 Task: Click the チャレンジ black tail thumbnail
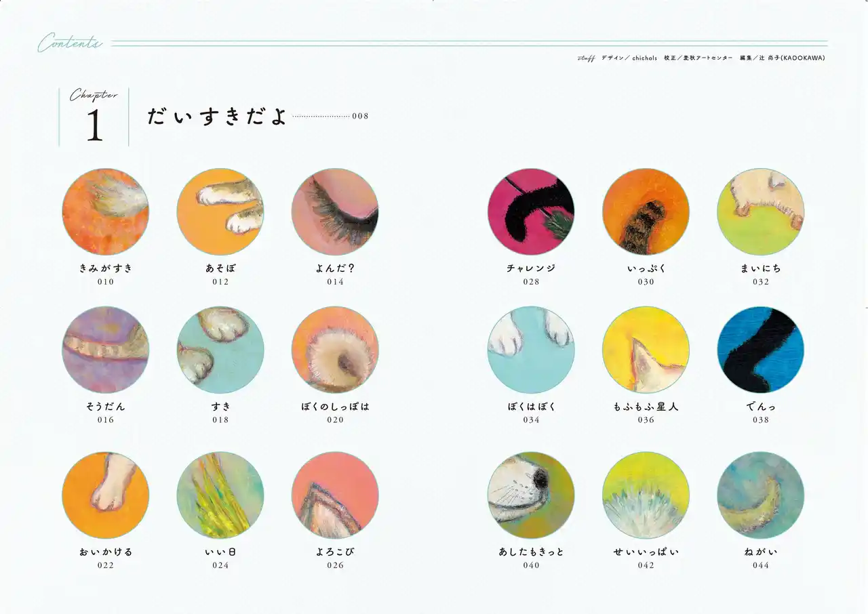pyautogui.click(x=531, y=211)
